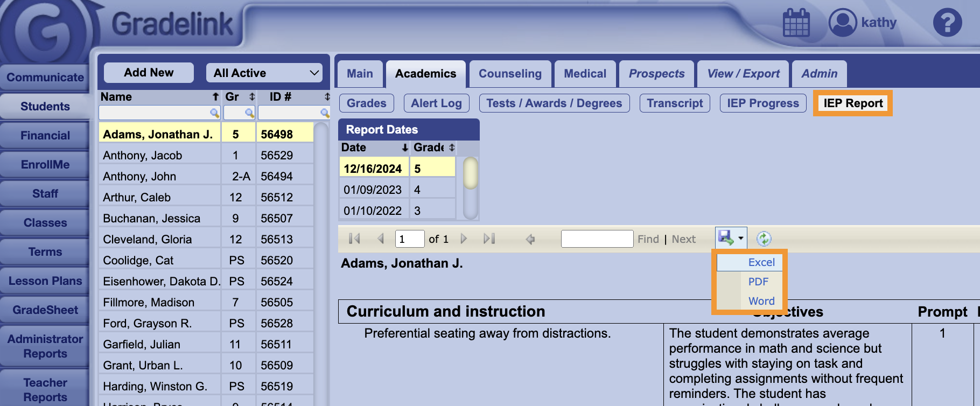The height and width of the screenshot is (406, 980).
Task: Select student Cleveland, Gloria
Action: coord(206,239)
